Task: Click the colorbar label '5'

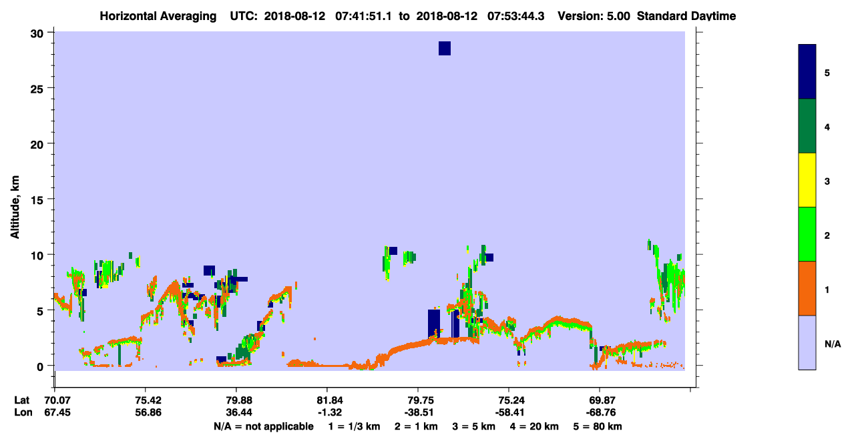Action: pos(827,73)
